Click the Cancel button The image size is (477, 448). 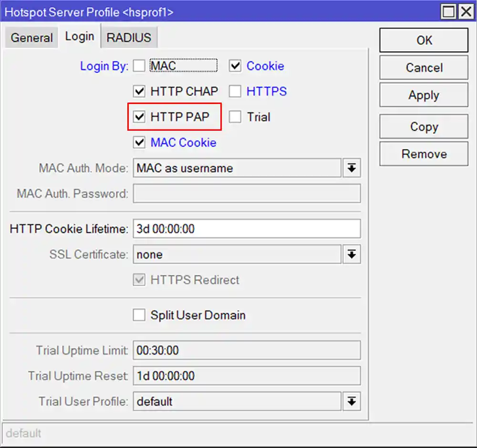(424, 68)
